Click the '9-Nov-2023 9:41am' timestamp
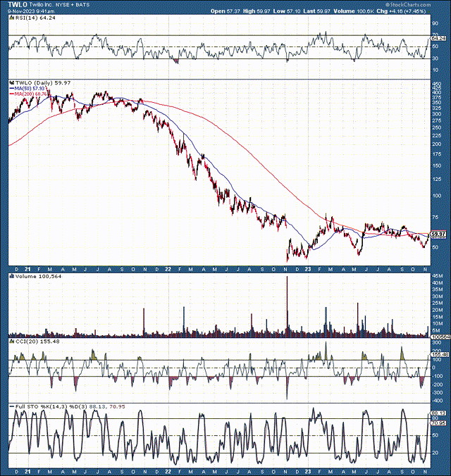The height and width of the screenshot is (476, 451). [31, 11]
